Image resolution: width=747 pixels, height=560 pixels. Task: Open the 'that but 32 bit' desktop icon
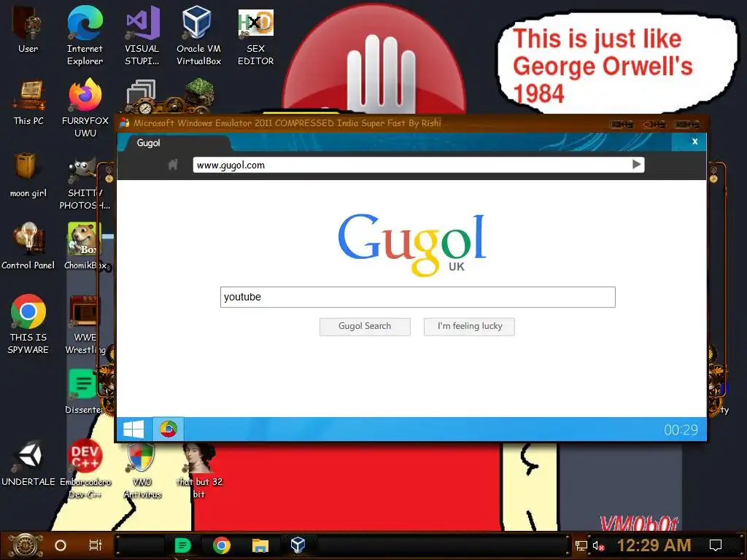click(199, 469)
